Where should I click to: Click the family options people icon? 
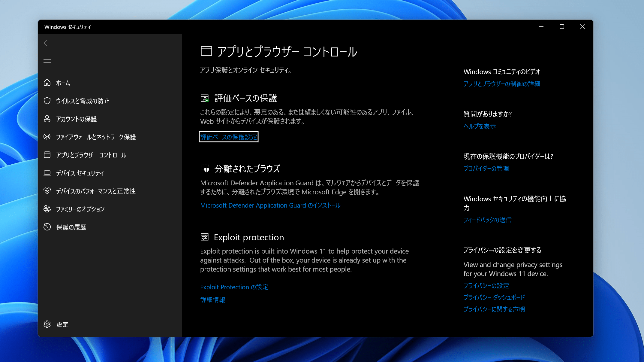47,209
